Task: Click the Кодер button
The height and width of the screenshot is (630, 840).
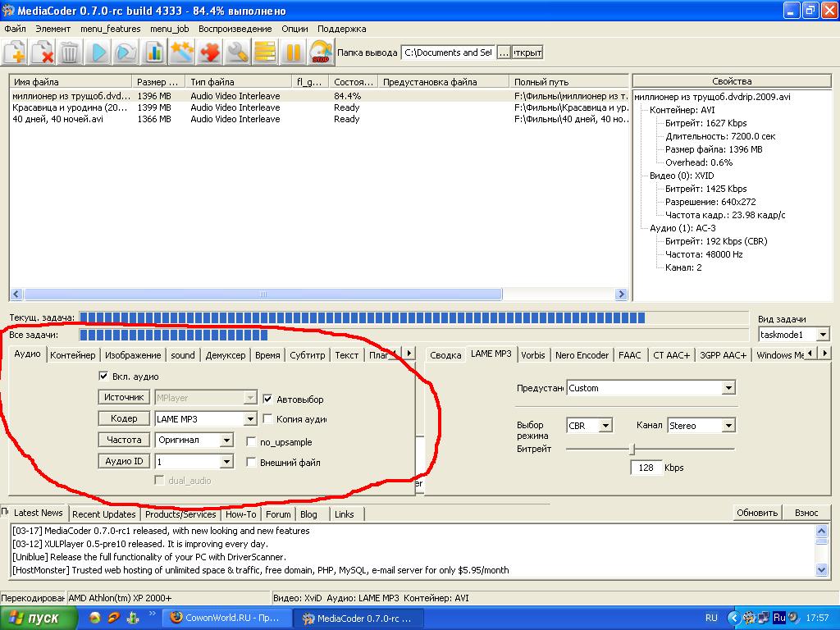Action: [x=124, y=418]
